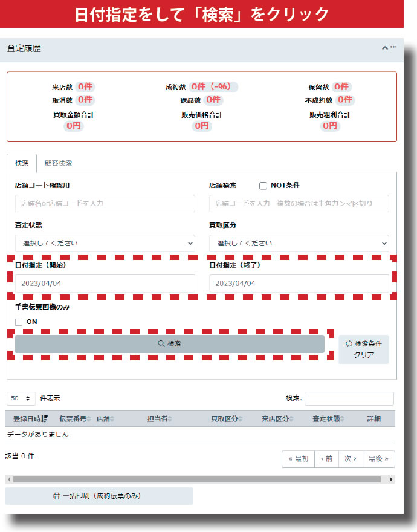Image resolution: width=417 pixels, height=532 pixels.
Task: Enable the NOT条件 checkbox
Action: [263, 186]
